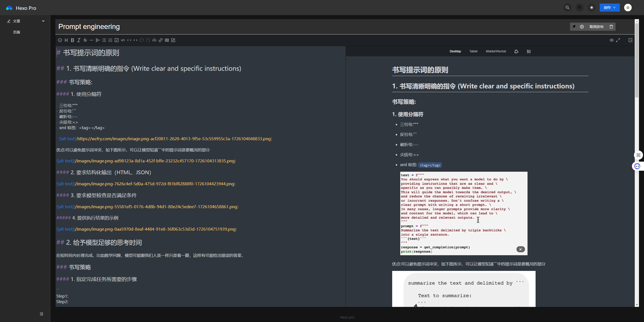This screenshot has width=644, height=322.
Task: Switch preview to Mobile/Wechat tab
Action: 496,51
